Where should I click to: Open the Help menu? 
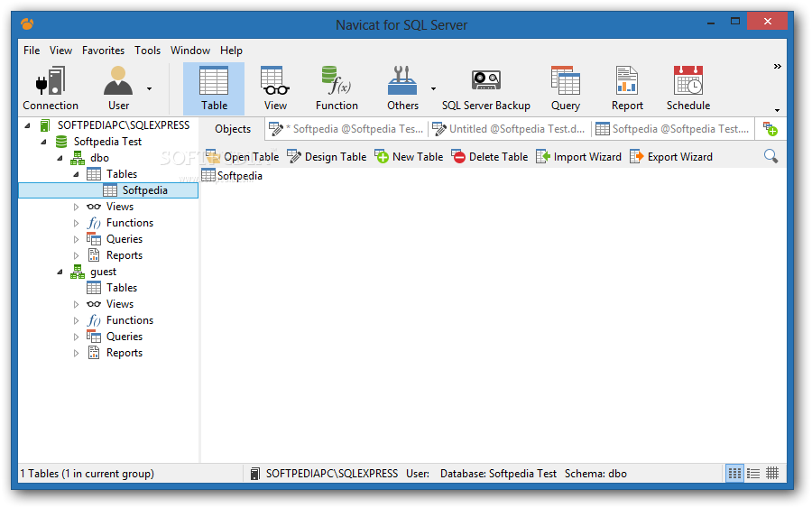click(231, 51)
